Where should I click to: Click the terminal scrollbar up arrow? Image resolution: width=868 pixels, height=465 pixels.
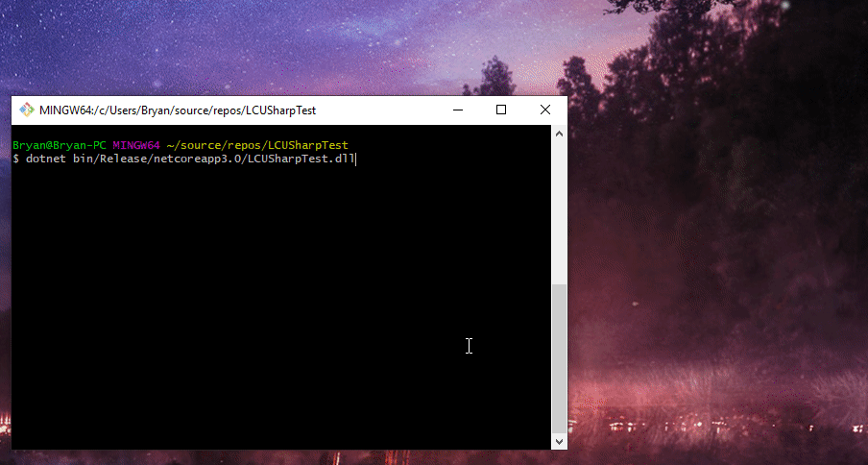click(559, 134)
